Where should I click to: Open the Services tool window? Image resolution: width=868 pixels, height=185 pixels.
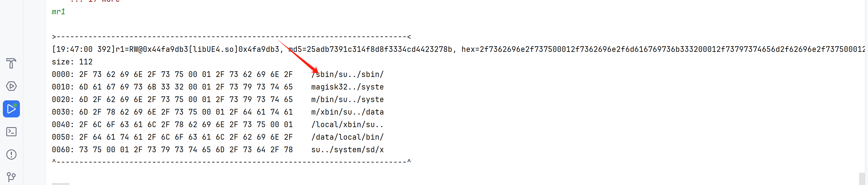point(11,86)
